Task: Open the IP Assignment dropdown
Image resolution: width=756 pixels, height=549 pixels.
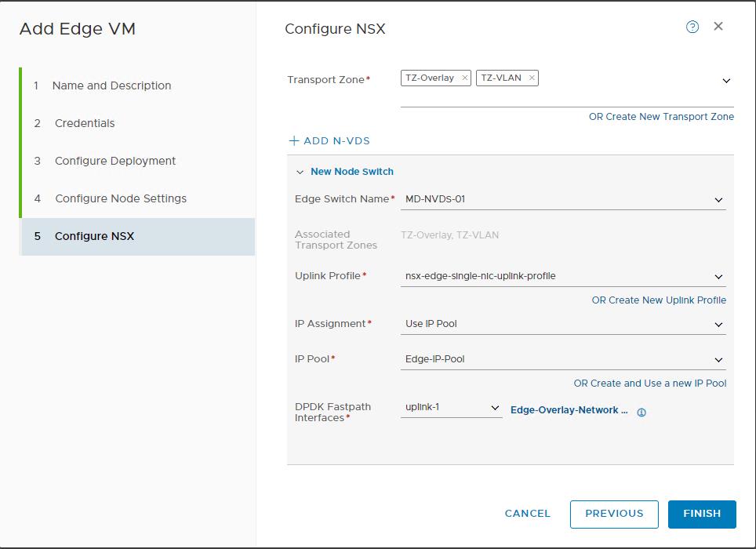Action: pyautogui.click(x=718, y=325)
